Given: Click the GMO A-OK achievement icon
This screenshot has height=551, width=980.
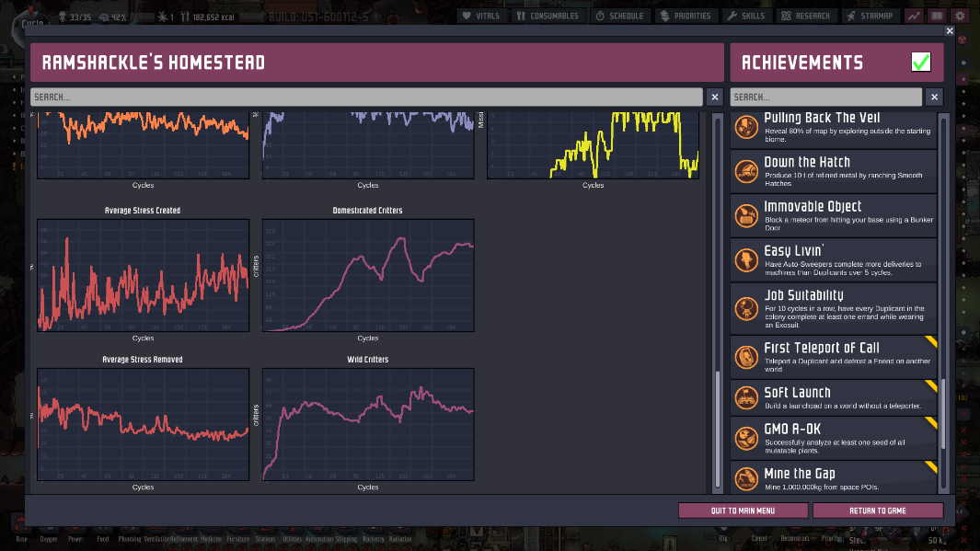Looking at the screenshot, I should pyautogui.click(x=746, y=436).
